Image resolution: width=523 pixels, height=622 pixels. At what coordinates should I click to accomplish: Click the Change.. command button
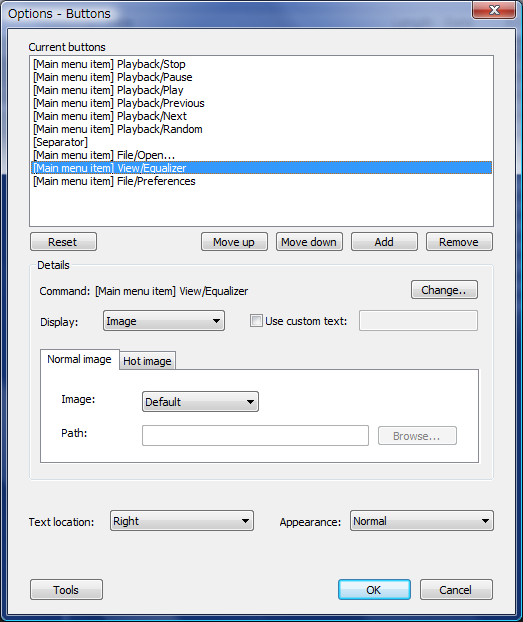coord(444,290)
